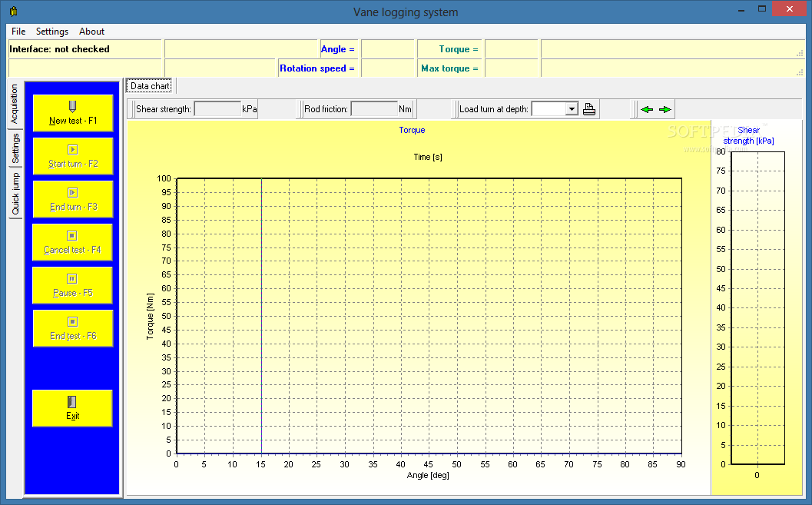Viewport: 812px width, 505px height.
Task: Click the Rotation speed value field
Action: tap(388, 68)
